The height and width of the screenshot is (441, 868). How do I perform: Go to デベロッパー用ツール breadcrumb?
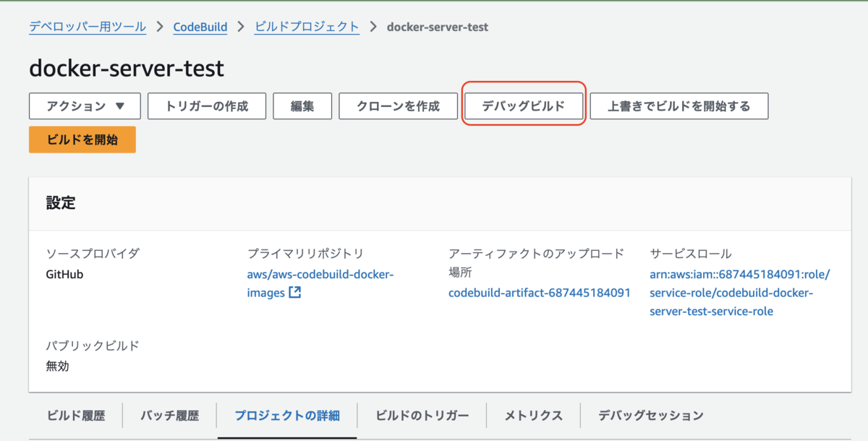pyautogui.click(x=88, y=27)
